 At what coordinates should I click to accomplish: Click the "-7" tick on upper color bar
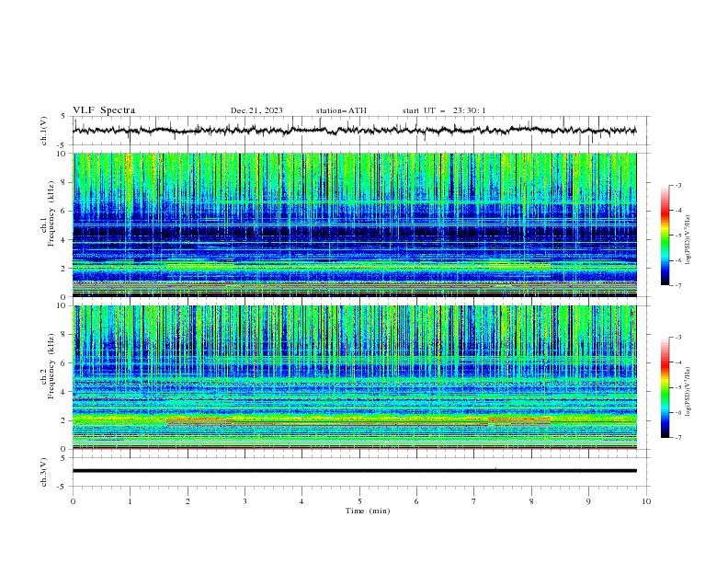(x=677, y=285)
